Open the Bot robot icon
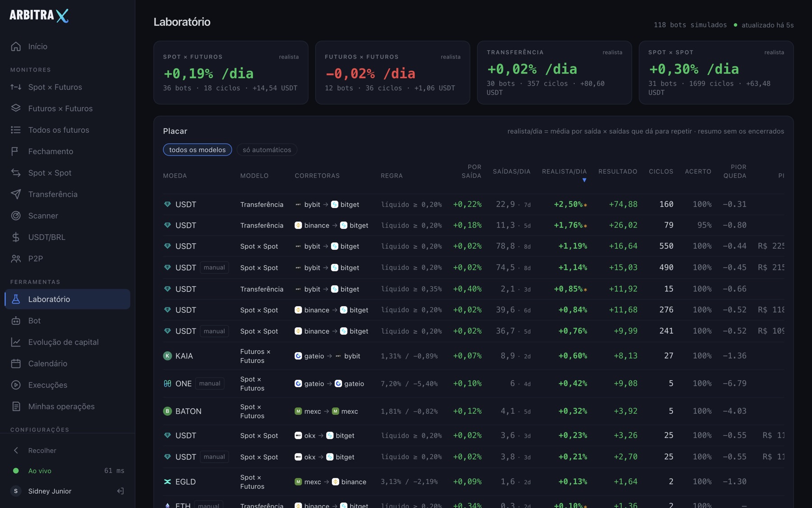The image size is (812, 508). tap(16, 321)
